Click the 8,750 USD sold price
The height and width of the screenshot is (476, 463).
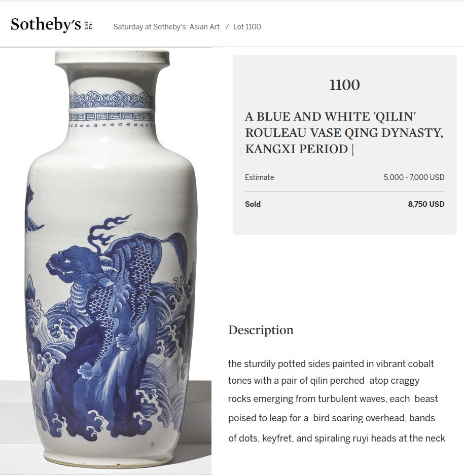tap(426, 204)
